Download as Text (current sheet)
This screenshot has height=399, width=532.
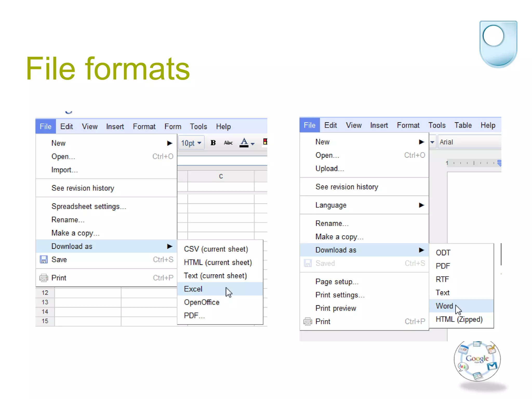(220, 276)
